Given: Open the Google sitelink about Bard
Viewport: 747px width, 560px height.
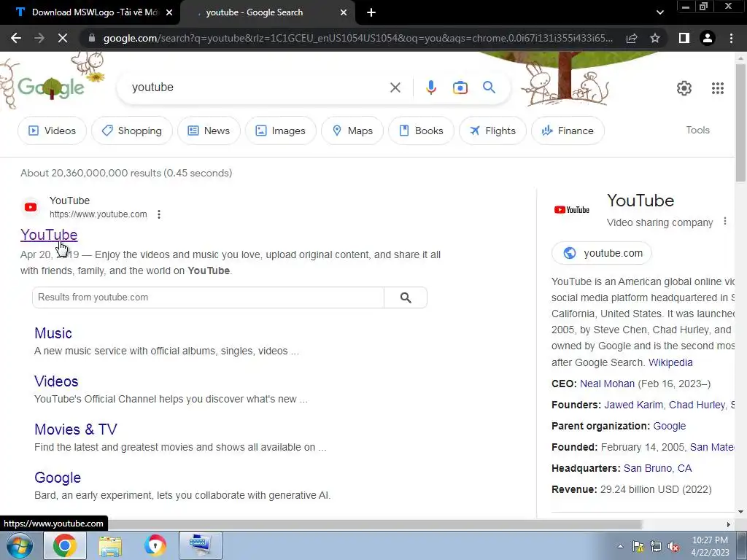Looking at the screenshot, I should [58, 477].
